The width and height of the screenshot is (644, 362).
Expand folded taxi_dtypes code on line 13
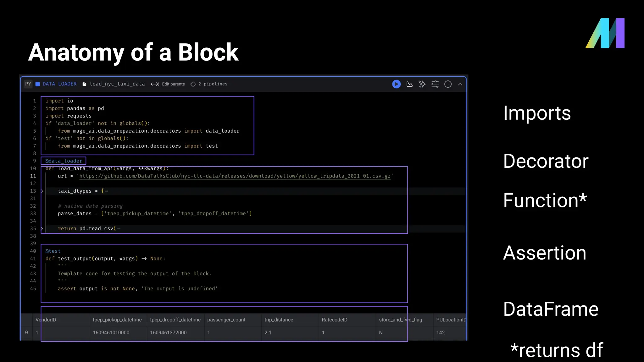(x=42, y=191)
